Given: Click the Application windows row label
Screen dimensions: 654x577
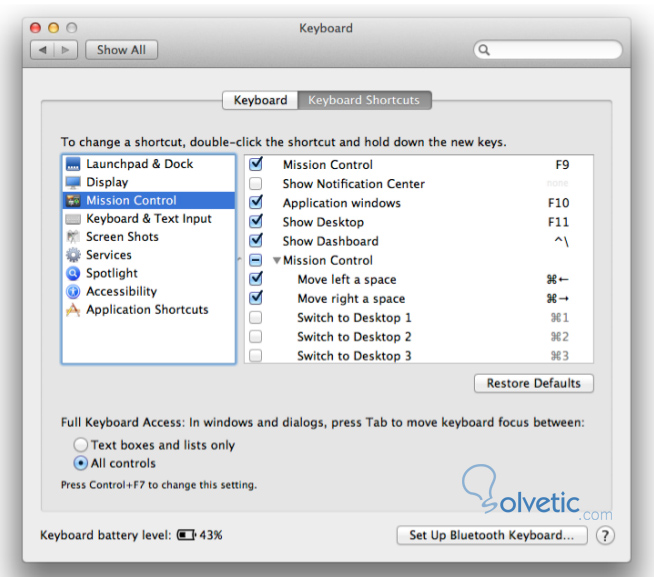Looking at the screenshot, I should click(342, 203).
